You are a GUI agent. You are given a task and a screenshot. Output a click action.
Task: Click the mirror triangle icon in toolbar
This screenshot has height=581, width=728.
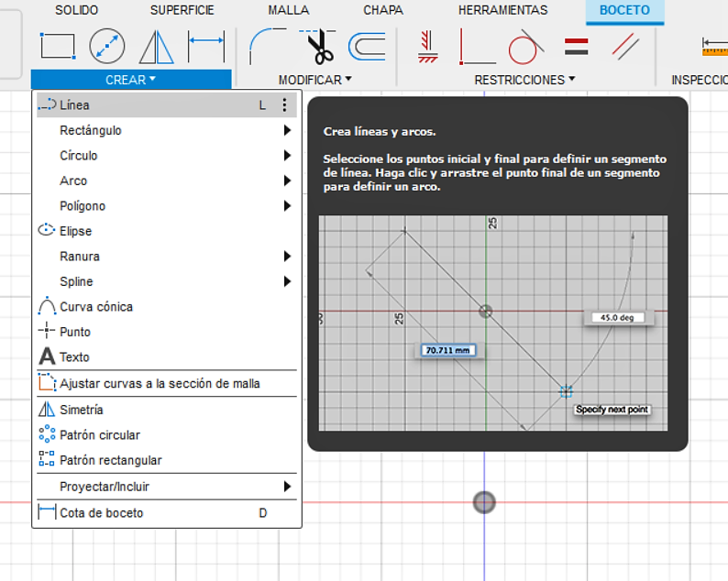(157, 47)
